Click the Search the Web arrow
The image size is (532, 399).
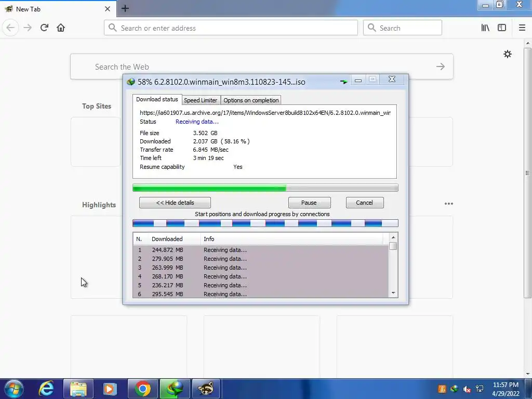point(441,66)
